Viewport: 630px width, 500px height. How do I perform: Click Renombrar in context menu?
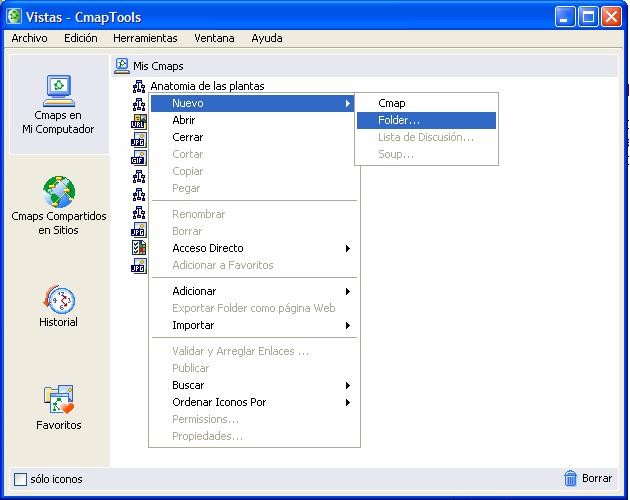pos(254,214)
